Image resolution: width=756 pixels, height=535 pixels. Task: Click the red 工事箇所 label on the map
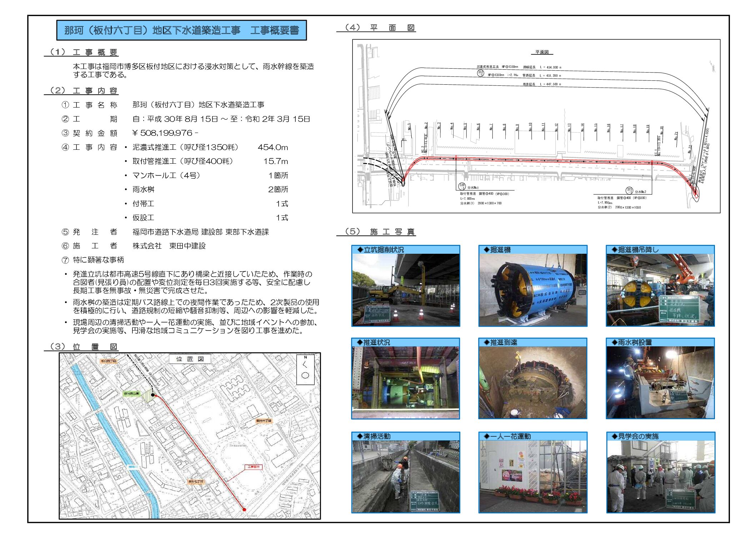pos(254,467)
